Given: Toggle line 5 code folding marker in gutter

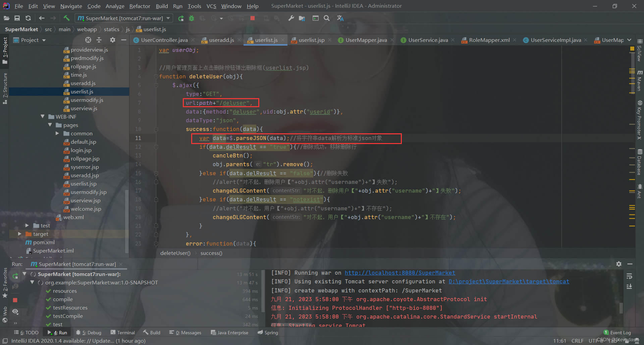Looking at the screenshot, I should tap(156, 85).
